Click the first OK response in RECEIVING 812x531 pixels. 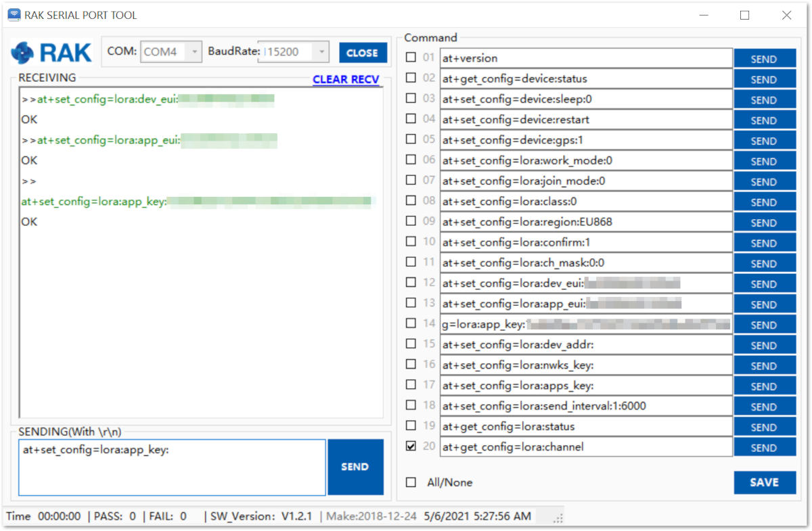(29, 120)
